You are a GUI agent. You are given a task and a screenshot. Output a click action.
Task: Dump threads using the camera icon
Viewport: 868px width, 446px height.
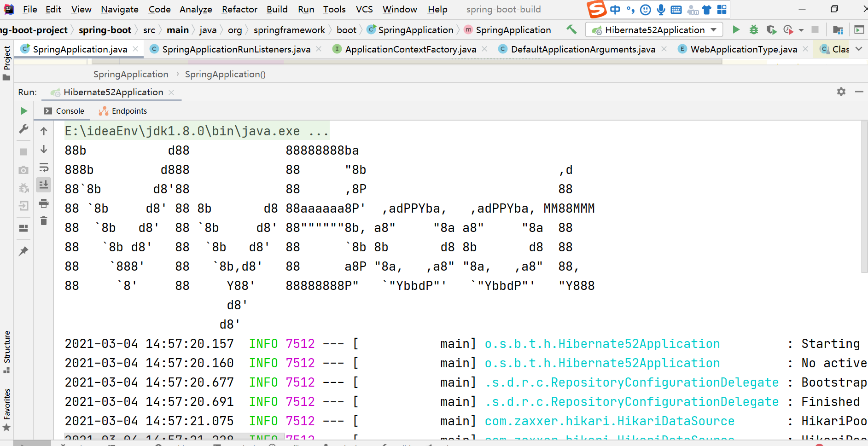23,170
